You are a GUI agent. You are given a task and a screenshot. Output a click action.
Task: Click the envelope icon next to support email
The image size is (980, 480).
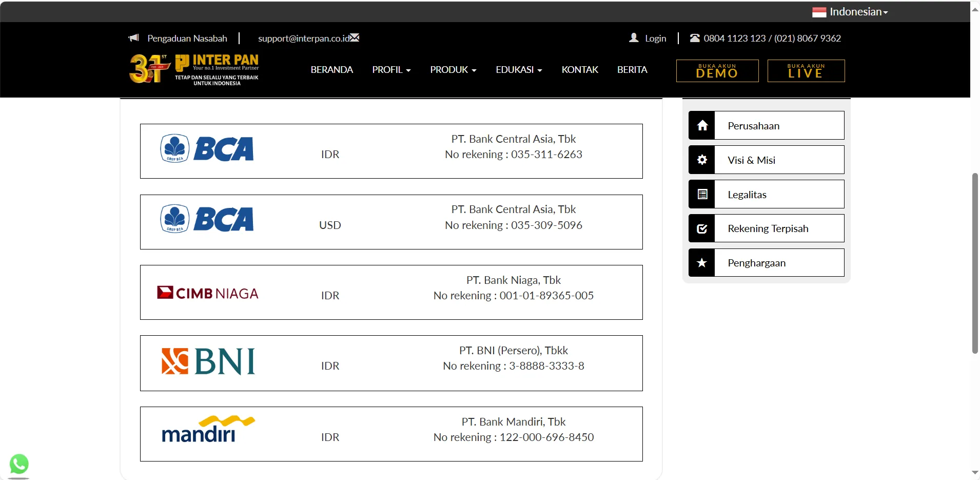tap(355, 37)
